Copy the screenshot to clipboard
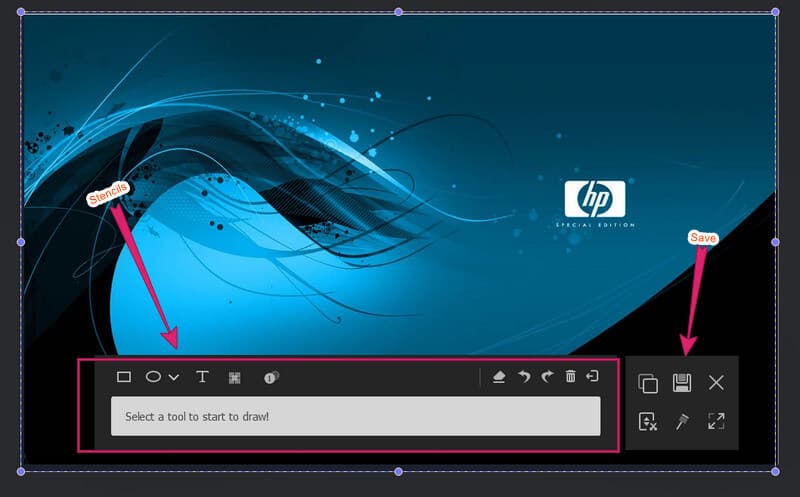 point(647,383)
